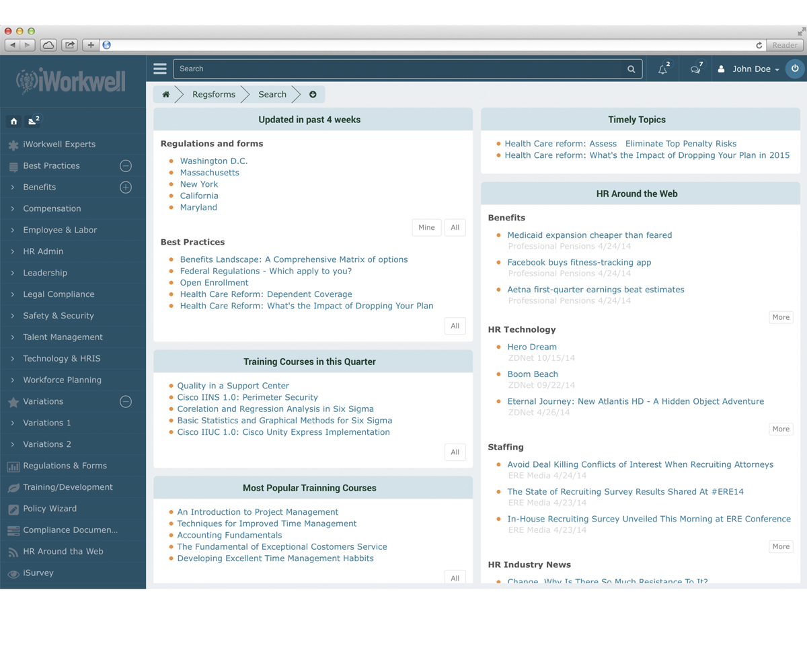
Task: Click More under HR Technology
Action: [x=781, y=429]
